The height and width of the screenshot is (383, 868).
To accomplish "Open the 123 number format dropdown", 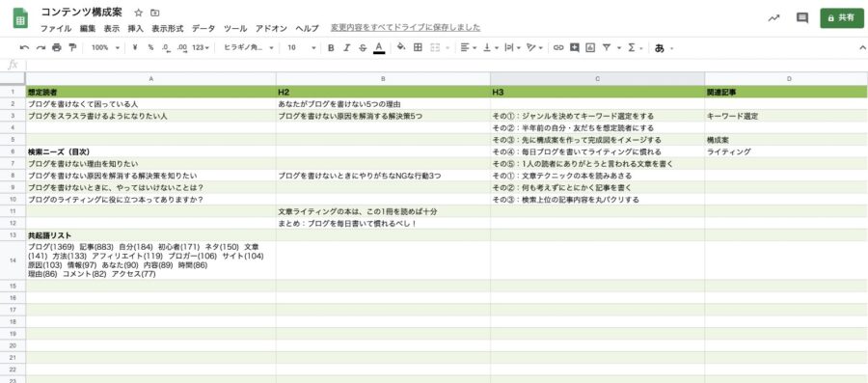I will [x=201, y=48].
